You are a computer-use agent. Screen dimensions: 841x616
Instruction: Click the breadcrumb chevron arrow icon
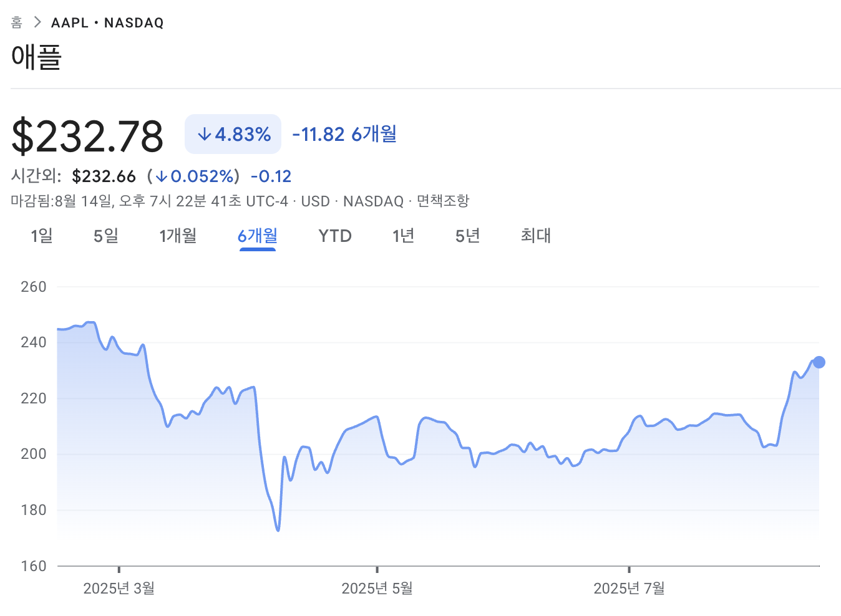(37, 22)
